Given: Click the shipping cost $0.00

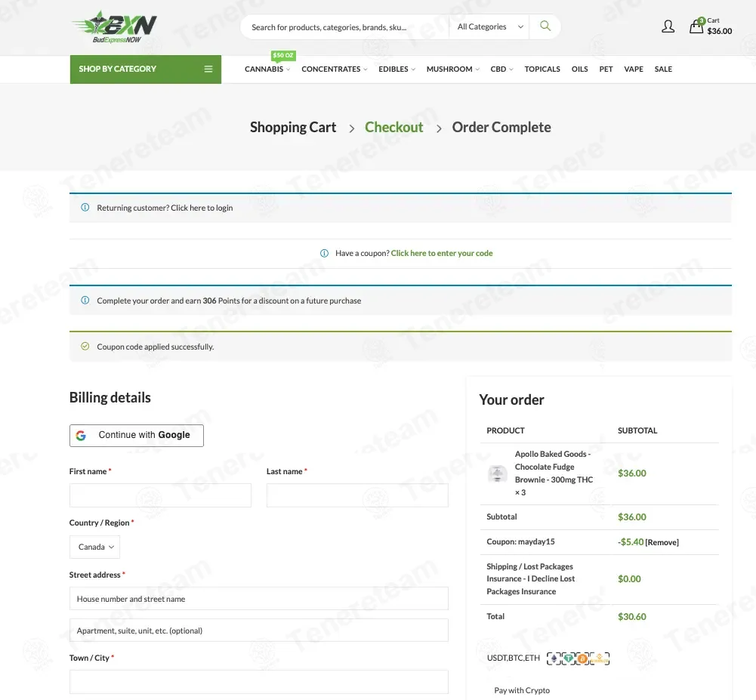Looking at the screenshot, I should pos(629,579).
